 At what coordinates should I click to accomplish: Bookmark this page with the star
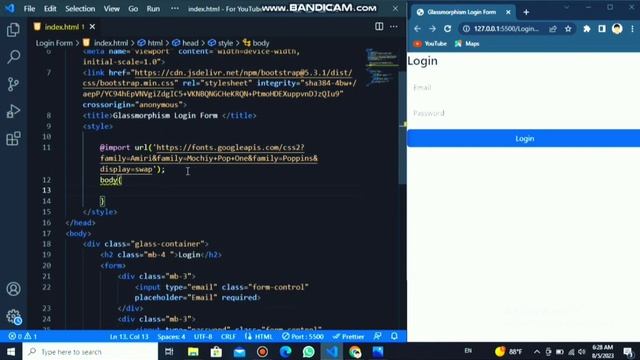[x=568, y=29]
